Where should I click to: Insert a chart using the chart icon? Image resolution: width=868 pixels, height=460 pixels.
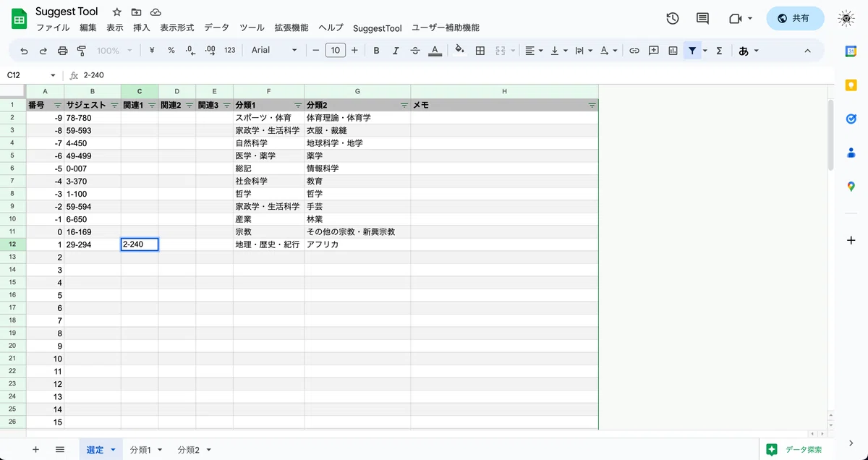click(x=673, y=51)
